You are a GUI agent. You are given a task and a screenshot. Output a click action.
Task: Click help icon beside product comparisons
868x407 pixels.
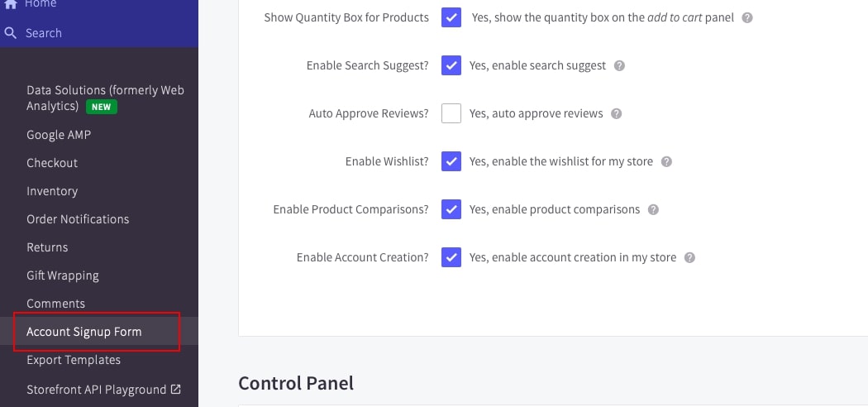(x=653, y=209)
